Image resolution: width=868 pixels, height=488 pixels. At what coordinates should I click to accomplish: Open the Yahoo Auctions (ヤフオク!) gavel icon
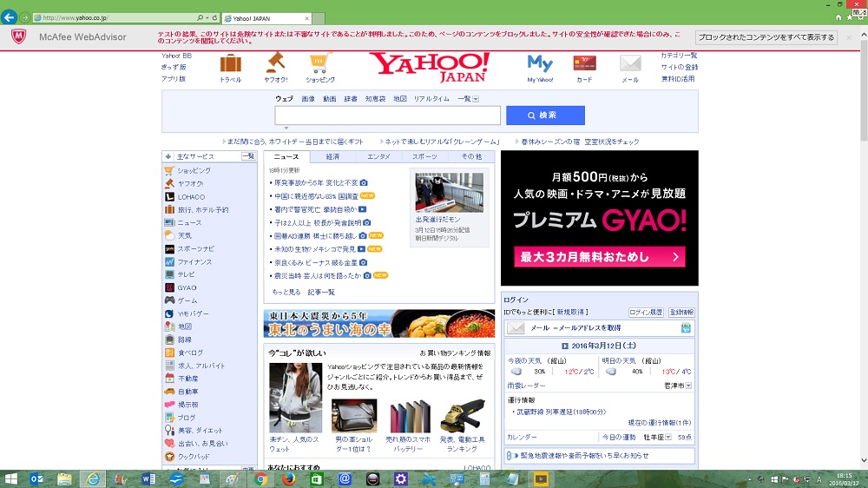(276, 64)
